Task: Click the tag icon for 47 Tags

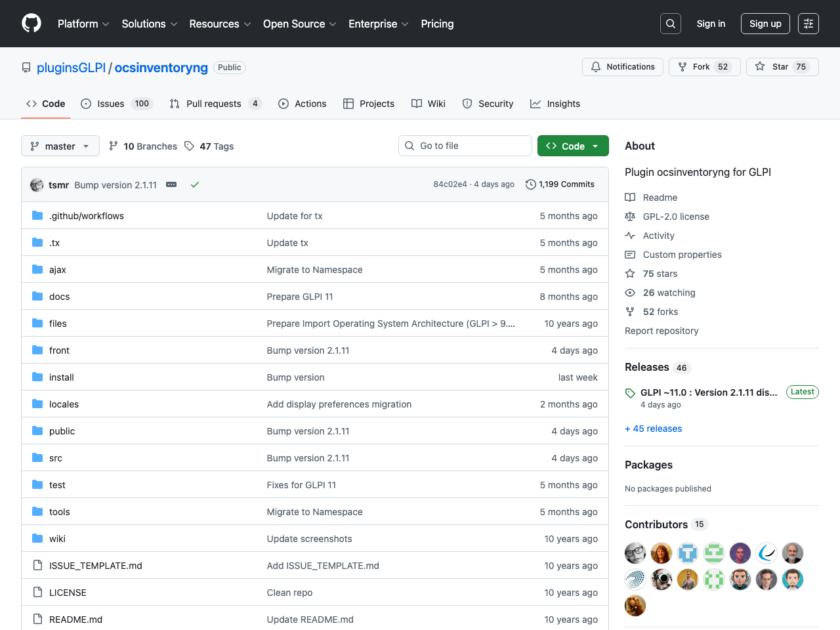Action: coord(190,146)
